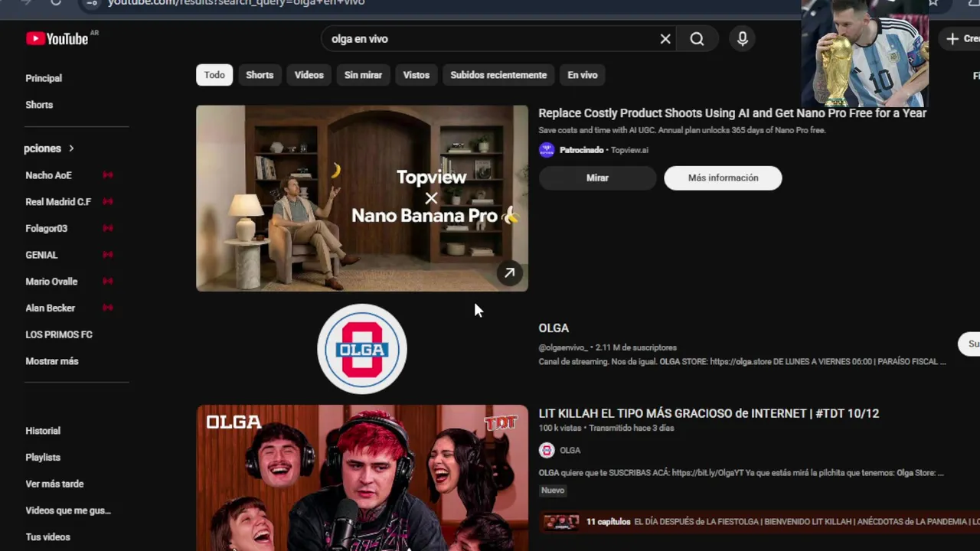Screen dimensions: 980x551
Task: Expand subscriptions with Mostrar más
Action: [x=52, y=361]
